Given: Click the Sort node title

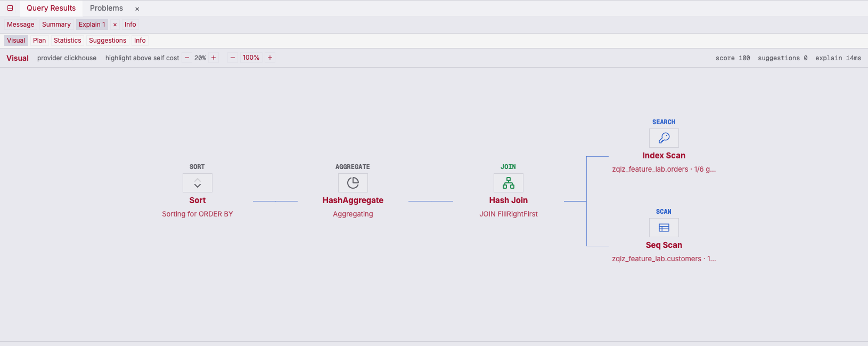Looking at the screenshot, I should tap(198, 200).
